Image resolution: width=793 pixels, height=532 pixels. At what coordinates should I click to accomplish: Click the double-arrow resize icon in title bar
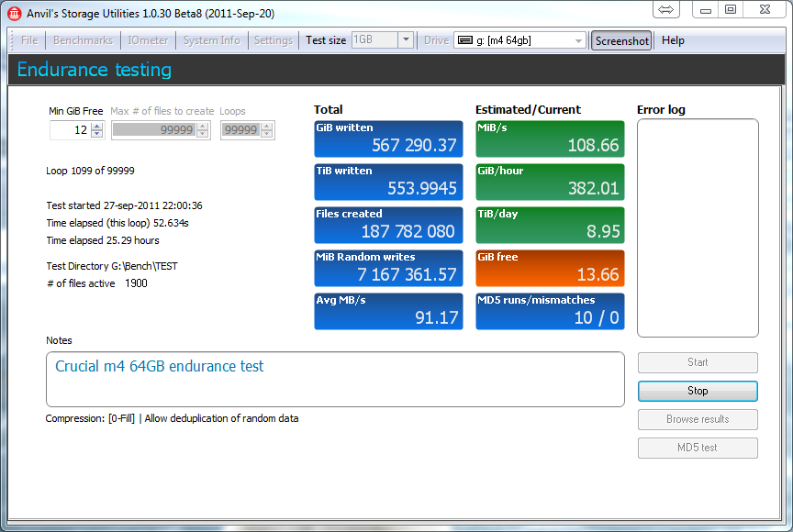tap(665, 9)
